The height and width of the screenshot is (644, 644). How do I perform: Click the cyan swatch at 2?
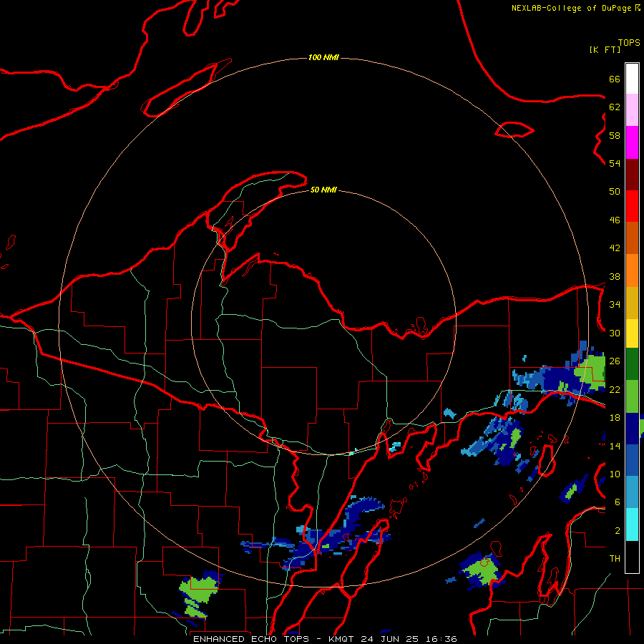632,525
